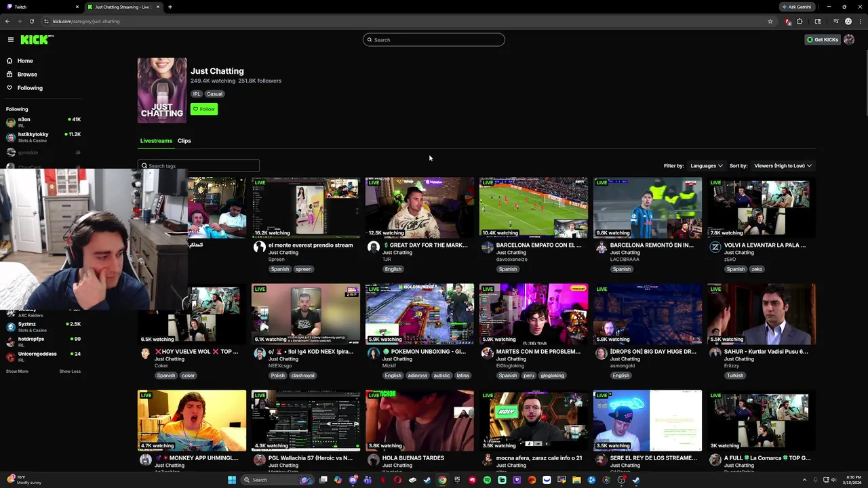Open 'BARCELONA EMPATO CON EL' stream thumbnail
The width and height of the screenshot is (868, 488).
534,207
